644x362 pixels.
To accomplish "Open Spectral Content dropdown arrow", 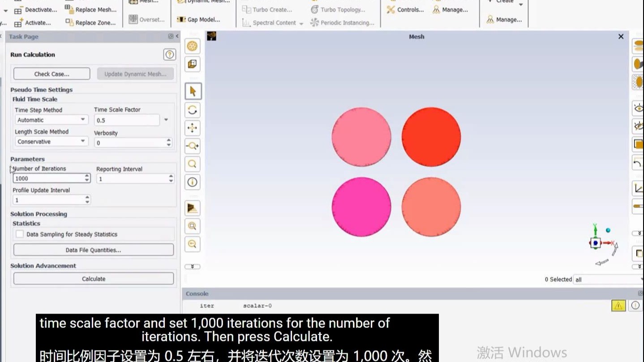I will pyautogui.click(x=301, y=23).
